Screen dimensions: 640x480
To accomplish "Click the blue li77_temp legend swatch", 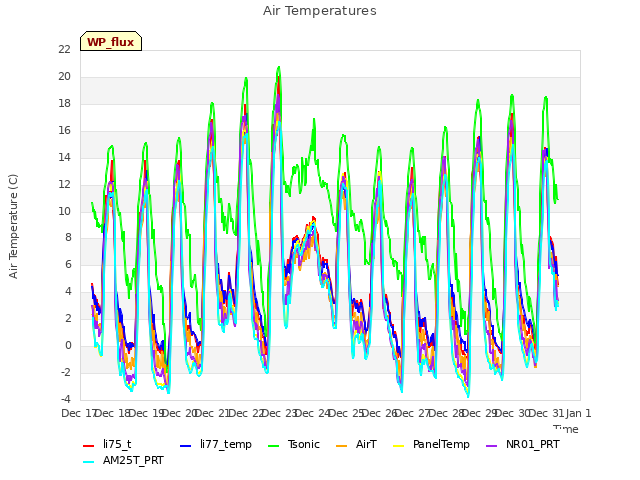I will pos(186,445).
